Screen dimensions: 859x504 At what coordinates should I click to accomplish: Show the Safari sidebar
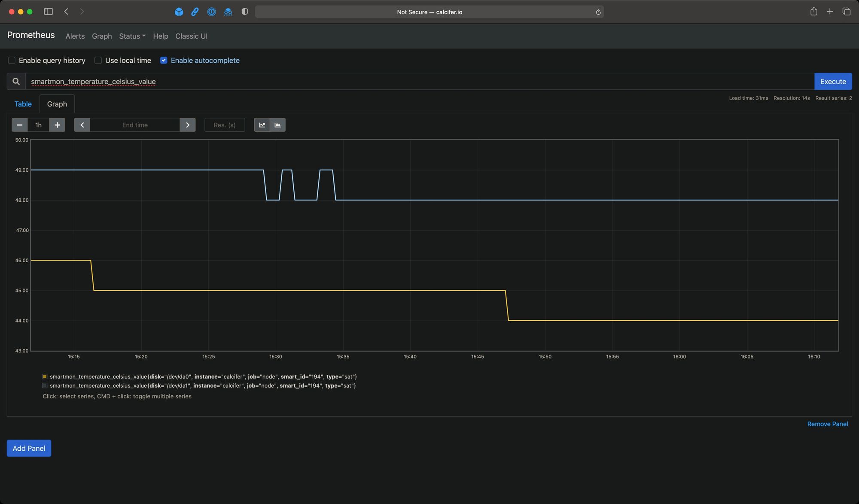(x=48, y=12)
